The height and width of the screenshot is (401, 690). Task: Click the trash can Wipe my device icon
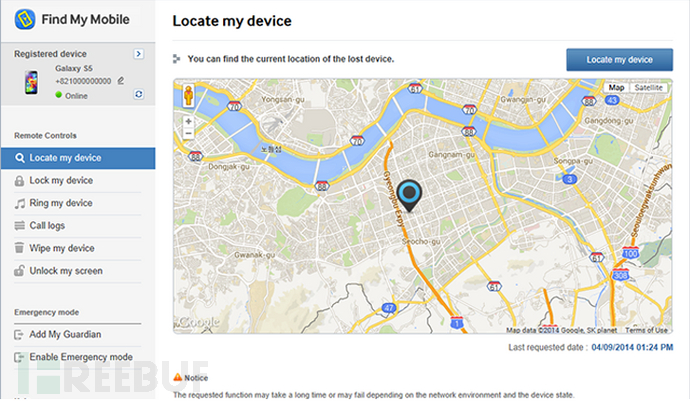pyautogui.click(x=19, y=248)
